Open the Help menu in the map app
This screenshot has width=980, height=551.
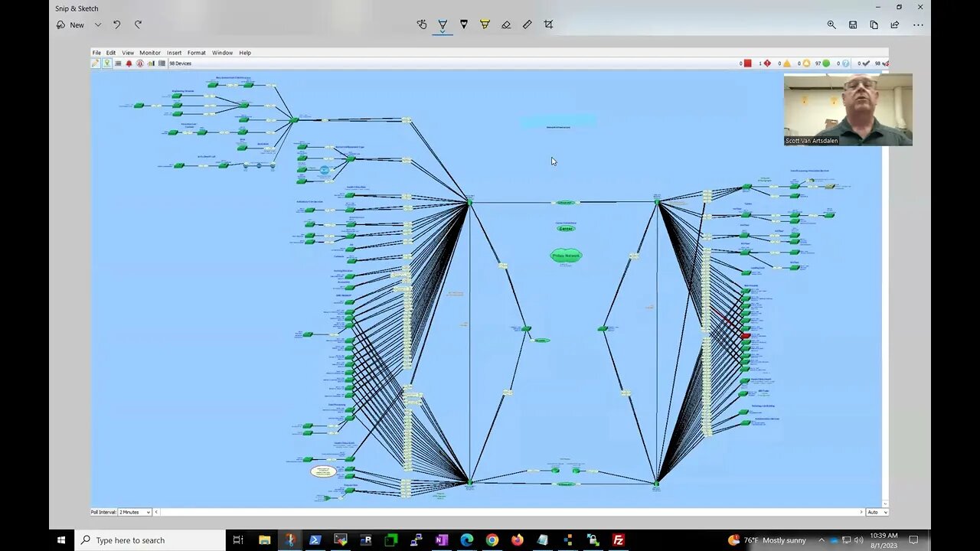[x=245, y=53]
